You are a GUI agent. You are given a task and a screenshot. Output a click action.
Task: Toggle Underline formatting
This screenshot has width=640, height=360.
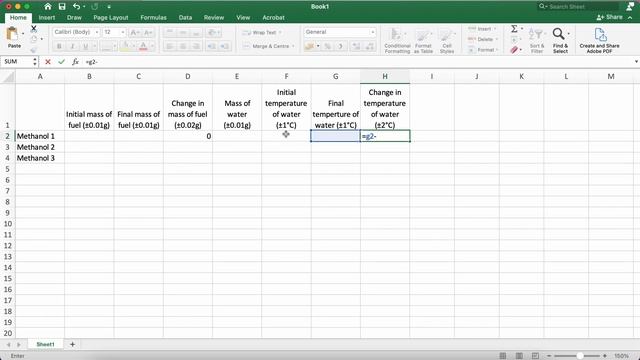[x=85, y=46]
